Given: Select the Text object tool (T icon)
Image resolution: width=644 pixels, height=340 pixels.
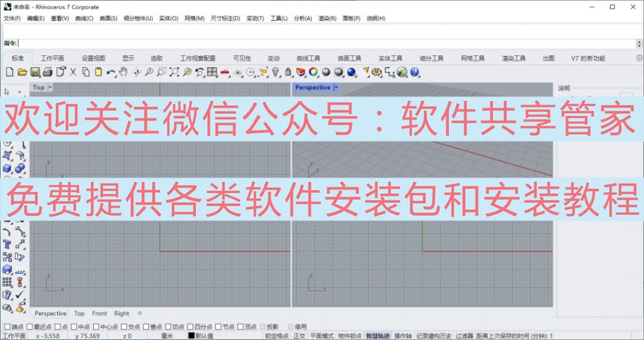Looking at the screenshot, I should pos(7,245).
